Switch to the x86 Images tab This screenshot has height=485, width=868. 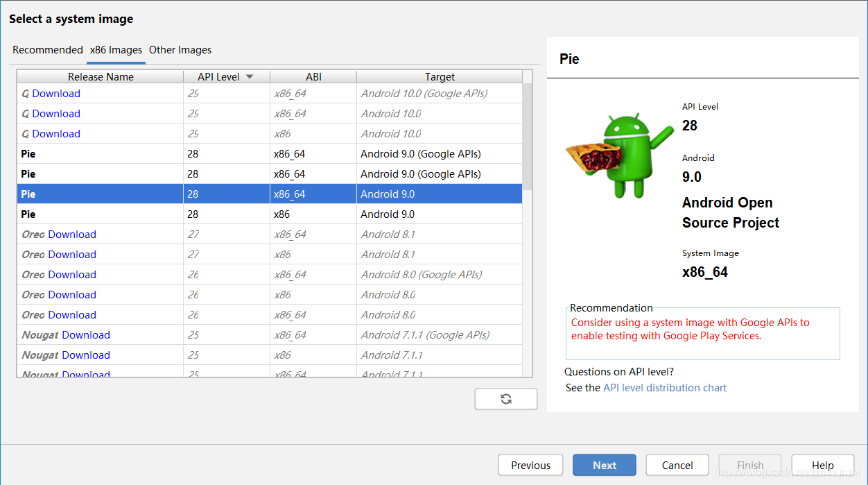(x=116, y=50)
